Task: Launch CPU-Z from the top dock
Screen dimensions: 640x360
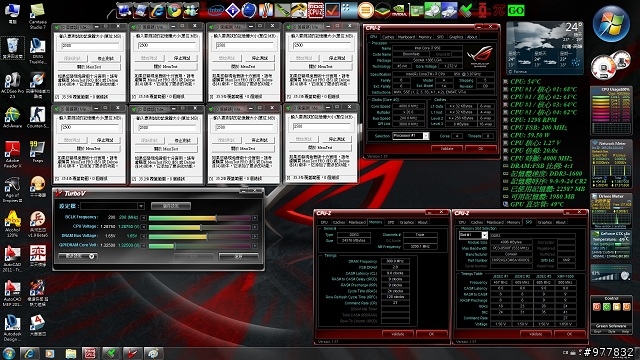Action: pyautogui.click(x=316, y=10)
